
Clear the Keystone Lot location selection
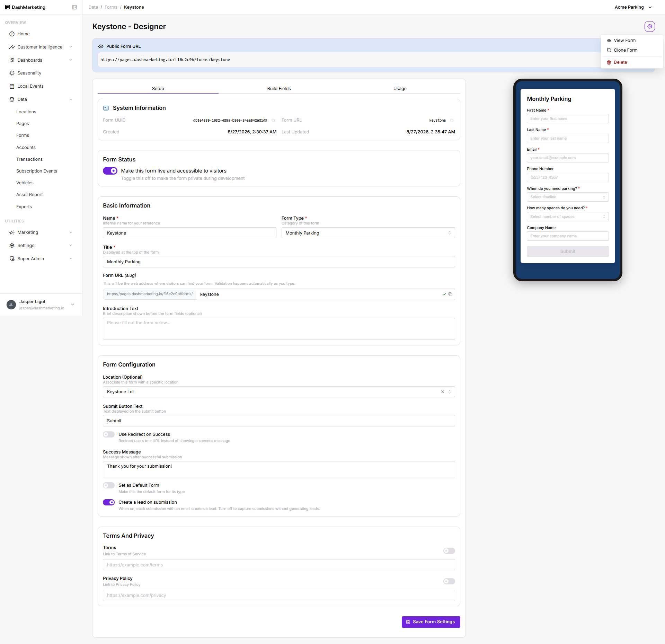(442, 392)
